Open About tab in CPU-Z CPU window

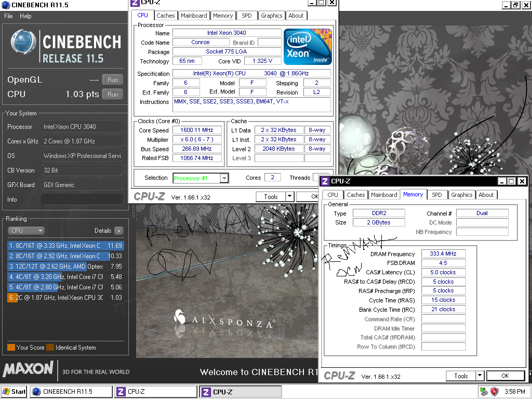(296, 16)
